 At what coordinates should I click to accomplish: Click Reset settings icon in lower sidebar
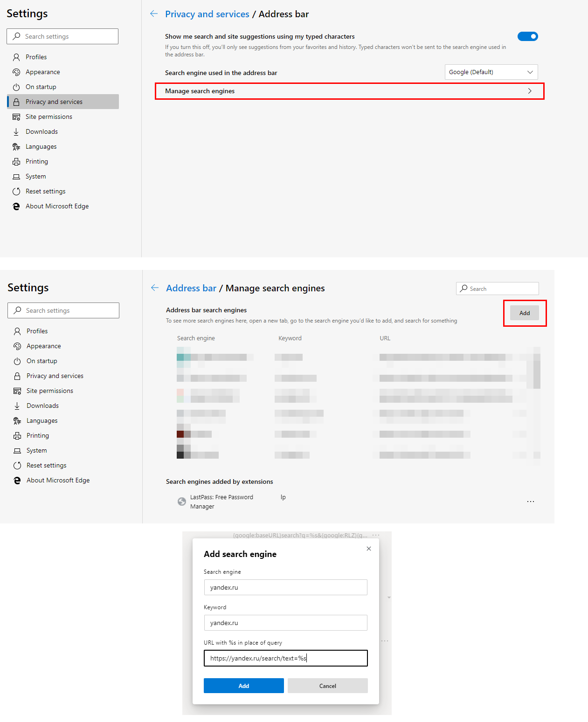tap(17, 465)
